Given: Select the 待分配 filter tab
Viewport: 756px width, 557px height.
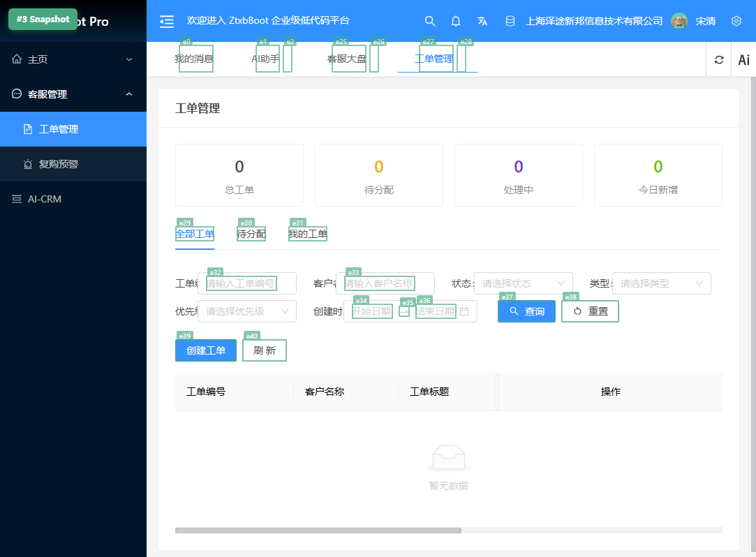Looking at the screenshot, I should tap(251, 234).
